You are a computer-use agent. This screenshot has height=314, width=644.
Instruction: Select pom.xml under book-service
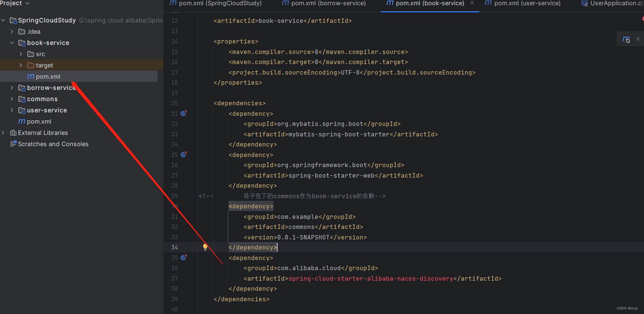tap(79, 76)
